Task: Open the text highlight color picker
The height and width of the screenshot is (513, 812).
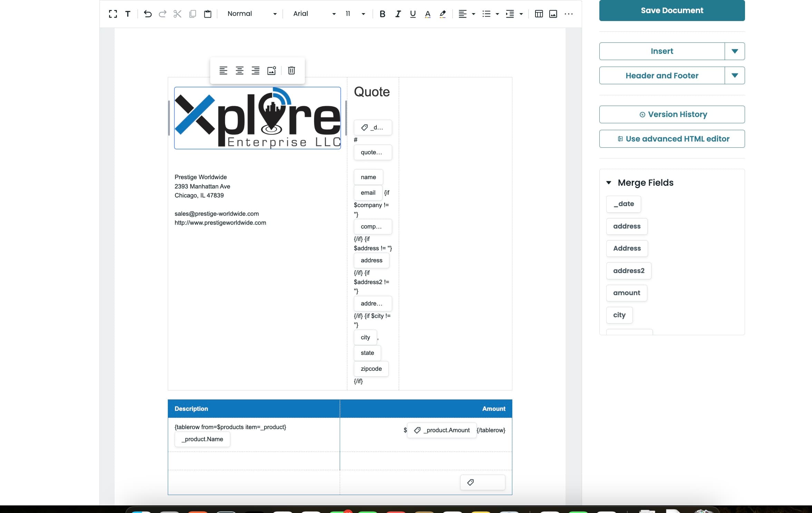Action: pyautogui.click(x=443, y=14)
